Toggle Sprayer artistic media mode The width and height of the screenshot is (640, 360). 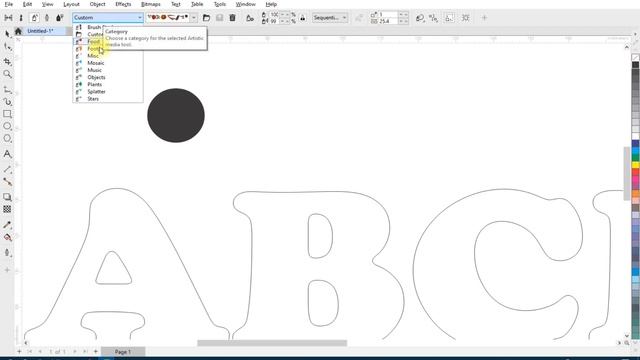34,18
